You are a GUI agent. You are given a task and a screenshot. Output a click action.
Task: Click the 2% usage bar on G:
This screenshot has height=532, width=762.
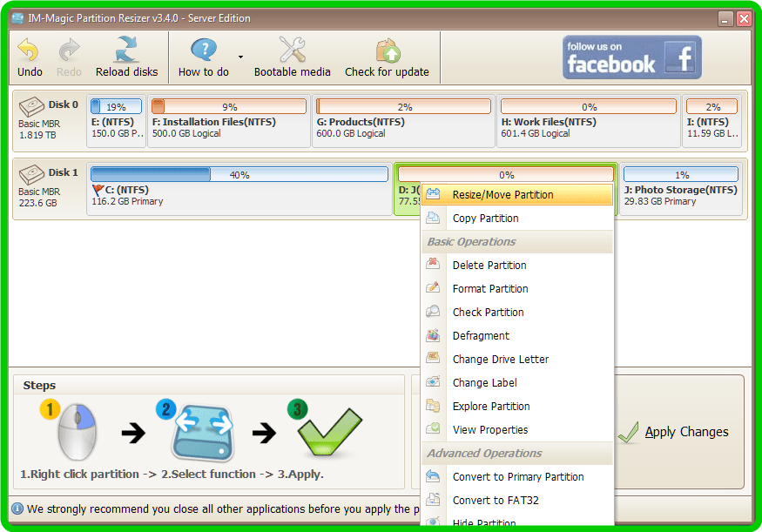[x=403, y=106]
